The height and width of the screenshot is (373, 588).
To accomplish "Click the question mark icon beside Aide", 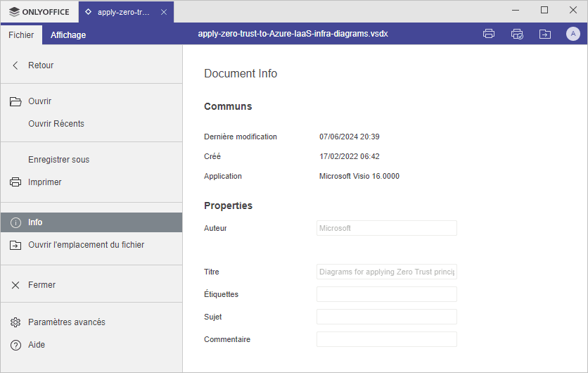I will pyautogui.click(x=15, y=345).
